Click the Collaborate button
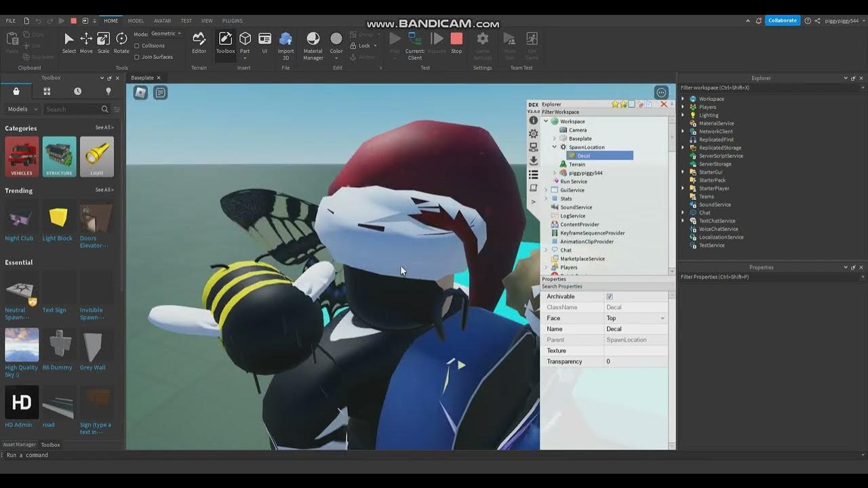 (x=782, y=20)
